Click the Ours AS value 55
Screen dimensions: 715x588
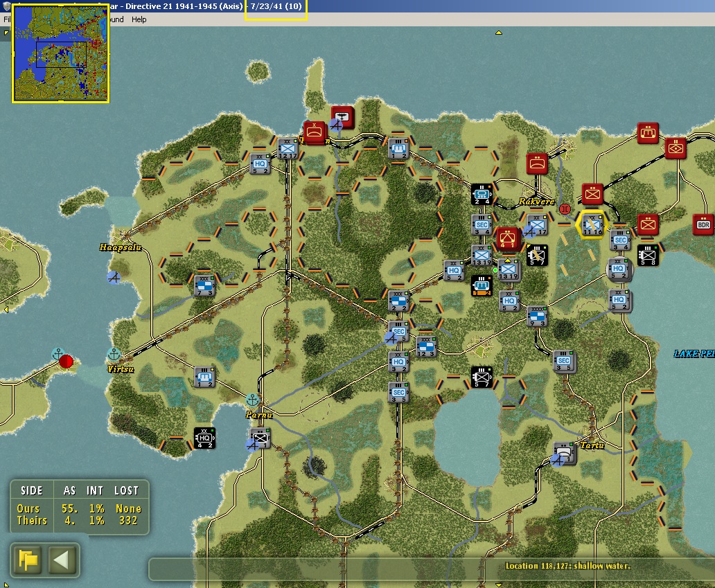70,508
